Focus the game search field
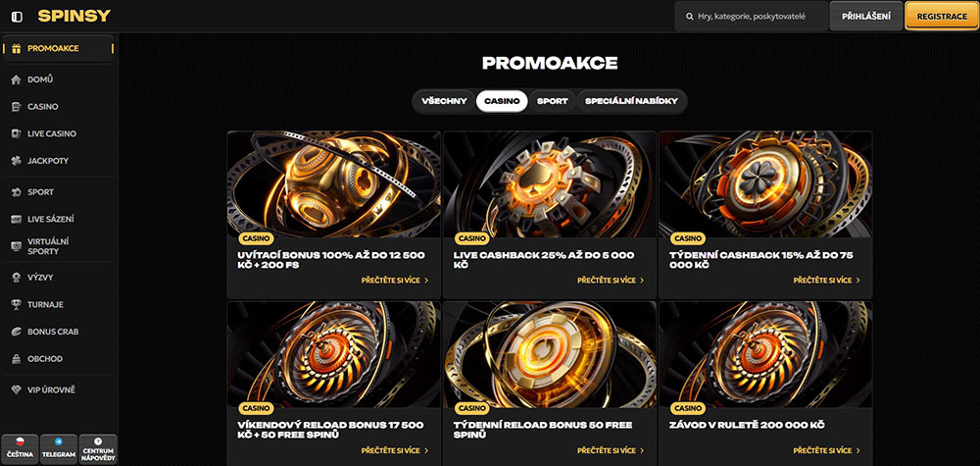The image size is (980, 466). click(x=752, y=17)
